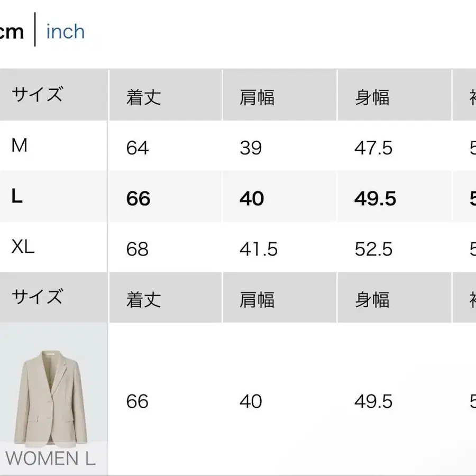Select the cm unit tab
Viewport: 476px width, 476px height.
tap(12, 32)
